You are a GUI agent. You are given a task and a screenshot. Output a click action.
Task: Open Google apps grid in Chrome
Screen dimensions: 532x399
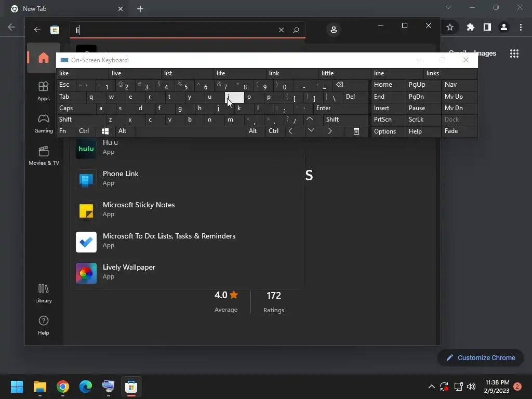pos(514,54)
